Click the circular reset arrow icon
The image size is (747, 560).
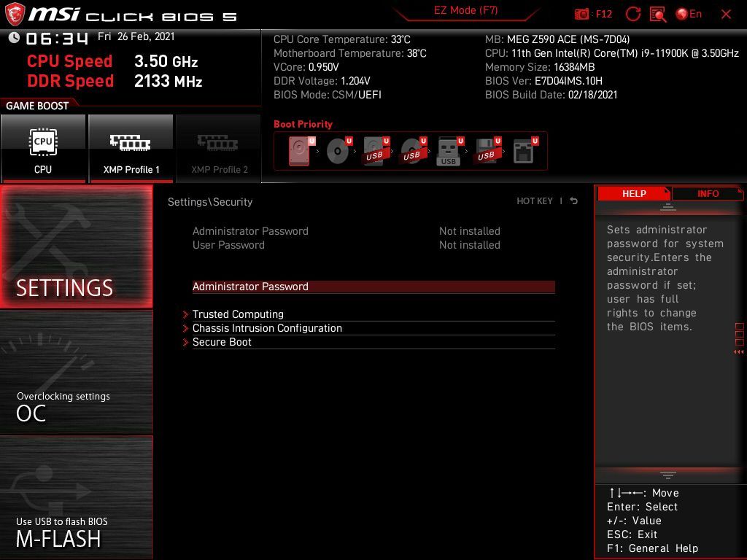[x=632, y=15]
